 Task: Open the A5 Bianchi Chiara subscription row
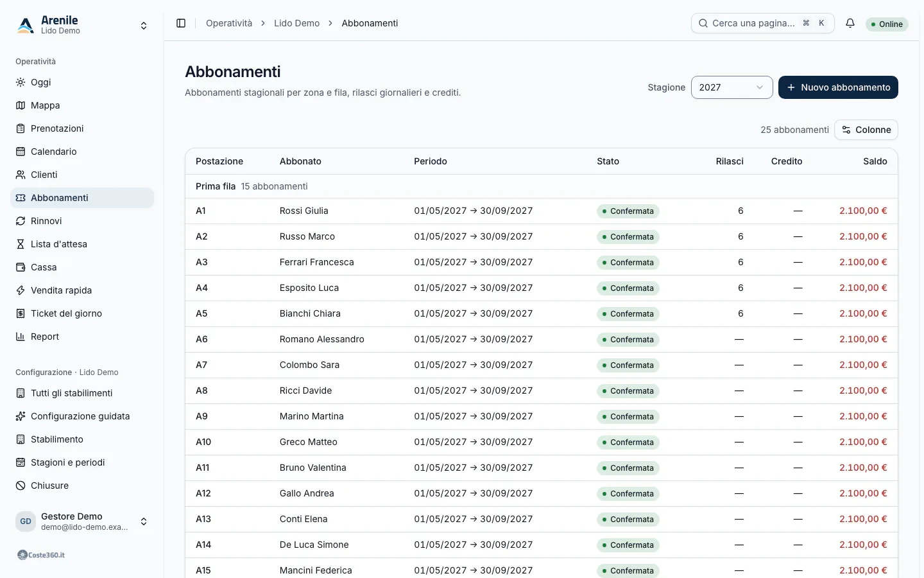coord(542,313)
